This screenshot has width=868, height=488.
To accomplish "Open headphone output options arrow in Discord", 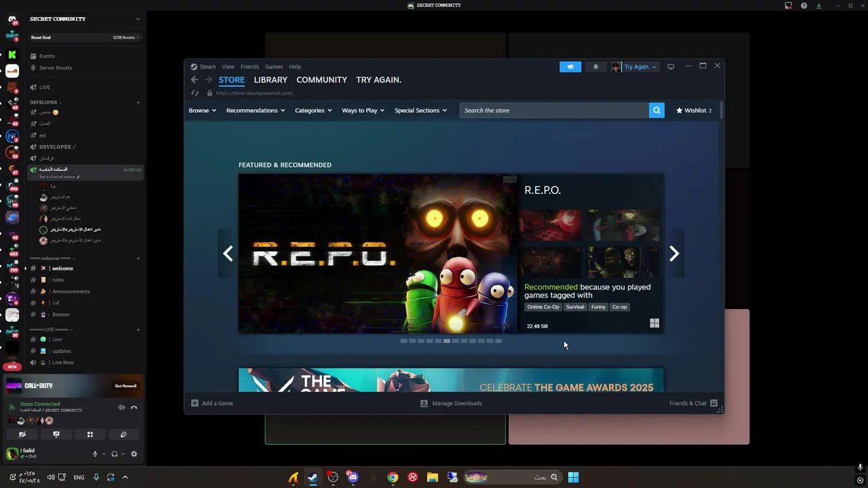I will (x=123, y=454).
